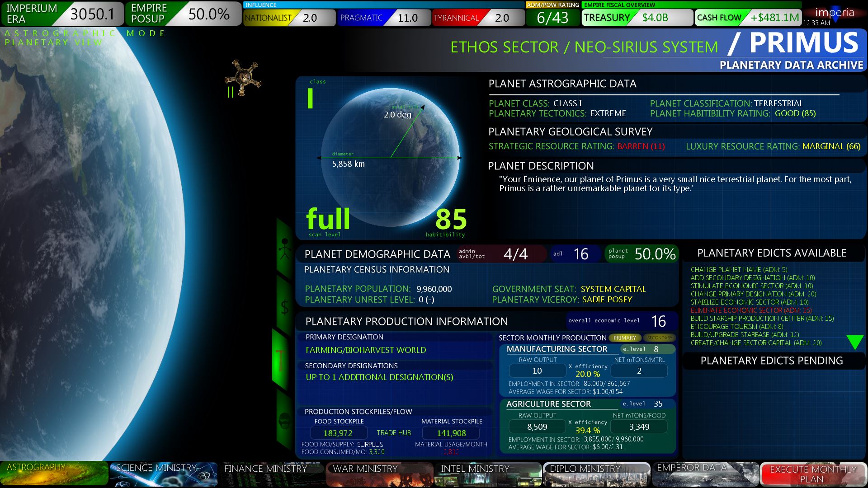
Task: Click the orbiting space station icon
Action: [x=243, y=78]
